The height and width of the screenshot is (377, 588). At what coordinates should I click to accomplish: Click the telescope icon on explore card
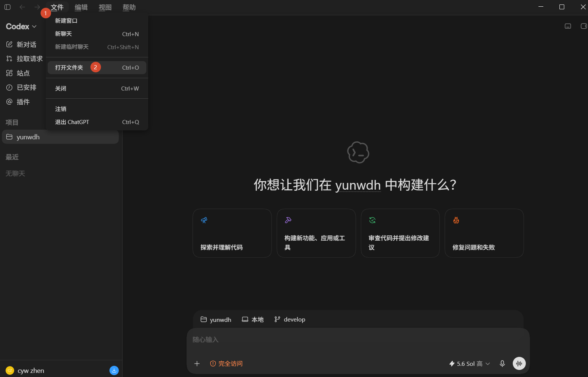(x=204, y=220)
